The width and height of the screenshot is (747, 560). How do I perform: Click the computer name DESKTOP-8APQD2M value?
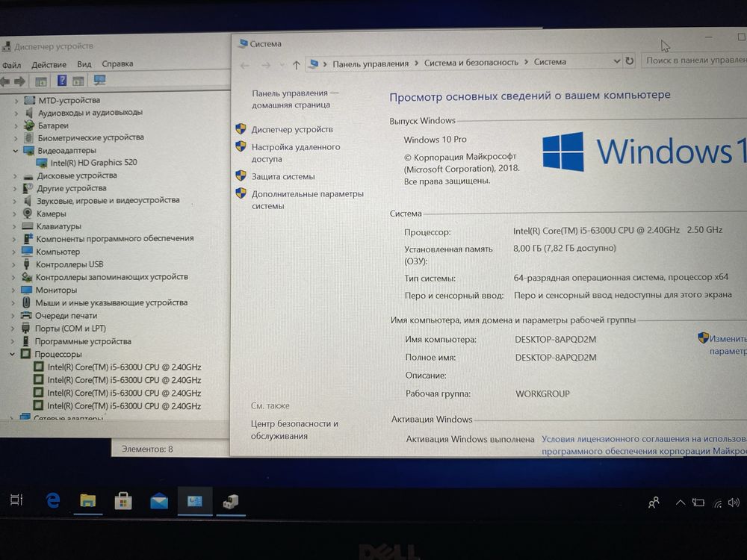556,340
